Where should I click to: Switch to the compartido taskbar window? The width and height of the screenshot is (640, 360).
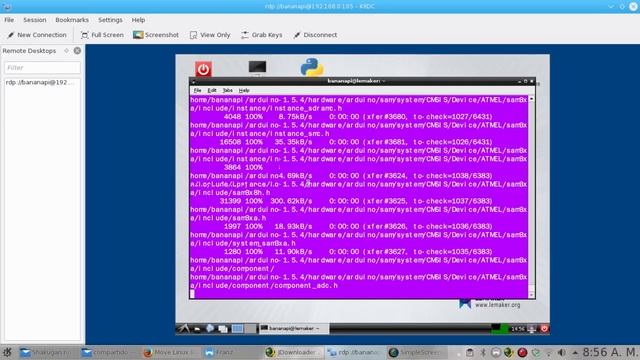point(108,352)
